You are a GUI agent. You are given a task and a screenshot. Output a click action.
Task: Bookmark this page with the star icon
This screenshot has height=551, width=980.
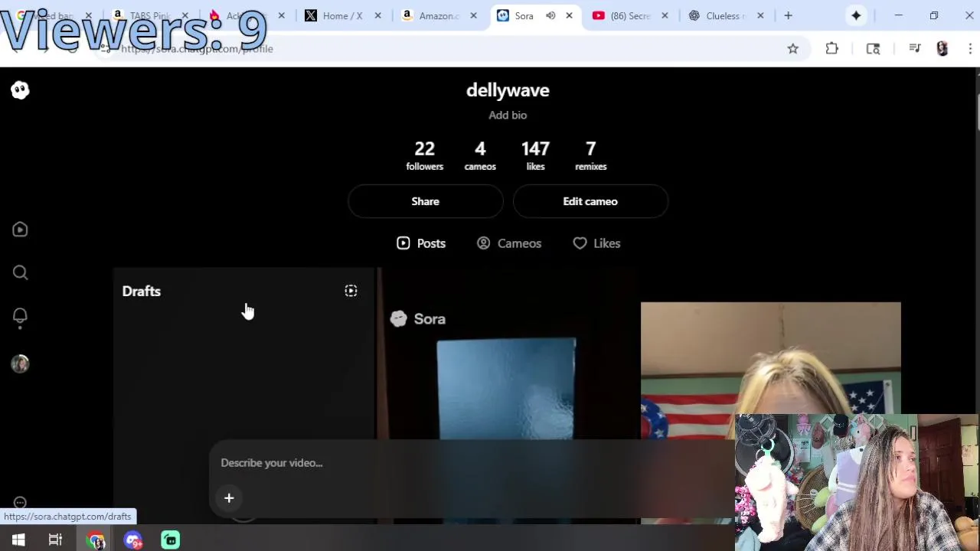click(793, 49)
